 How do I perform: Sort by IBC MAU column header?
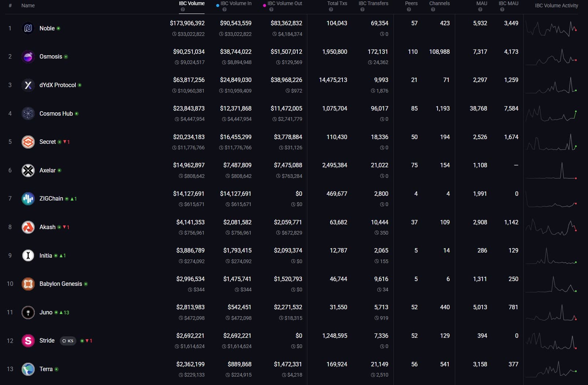[508, 3]
